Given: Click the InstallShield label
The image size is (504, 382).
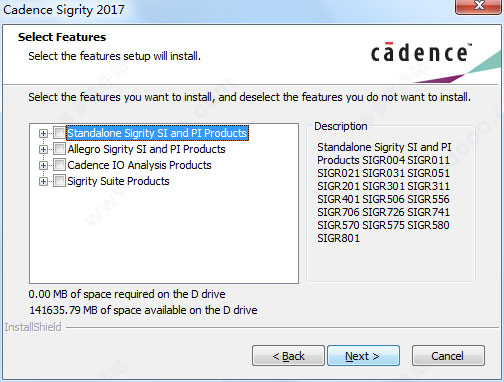Looking at the screenshot, I should [33, 327].
